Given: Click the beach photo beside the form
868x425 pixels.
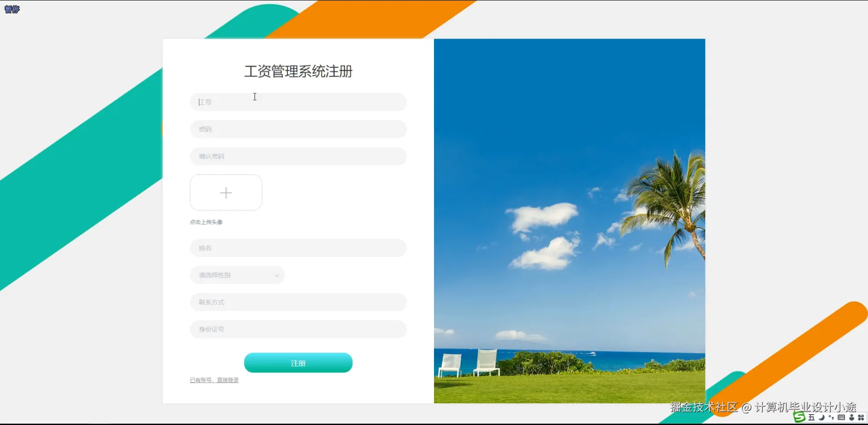Looking at the screenshot, I should click(x=569, y=221).
